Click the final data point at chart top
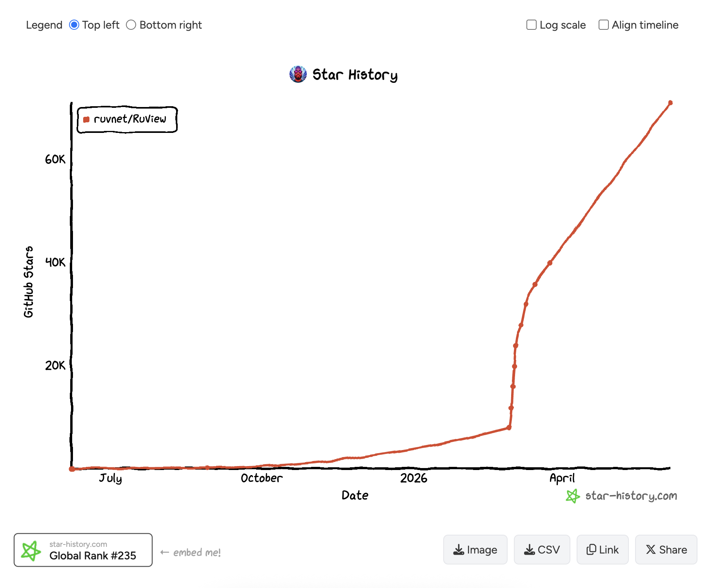 (x=670, y=103)
